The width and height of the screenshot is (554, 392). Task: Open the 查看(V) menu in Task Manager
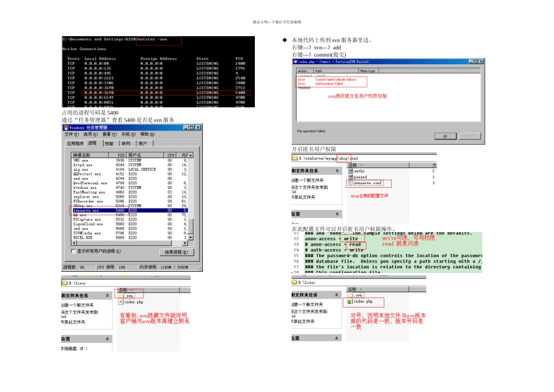tap(110, 134)
